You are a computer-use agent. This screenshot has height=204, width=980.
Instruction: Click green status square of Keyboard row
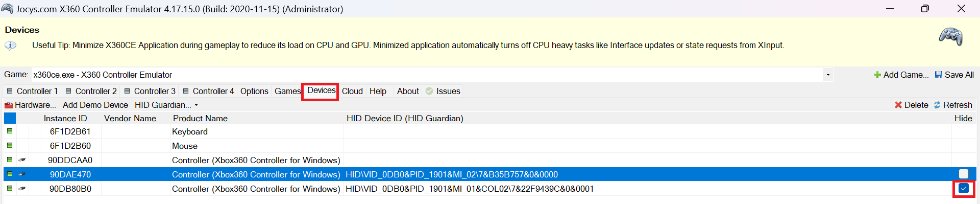click(x=10, y=131)
